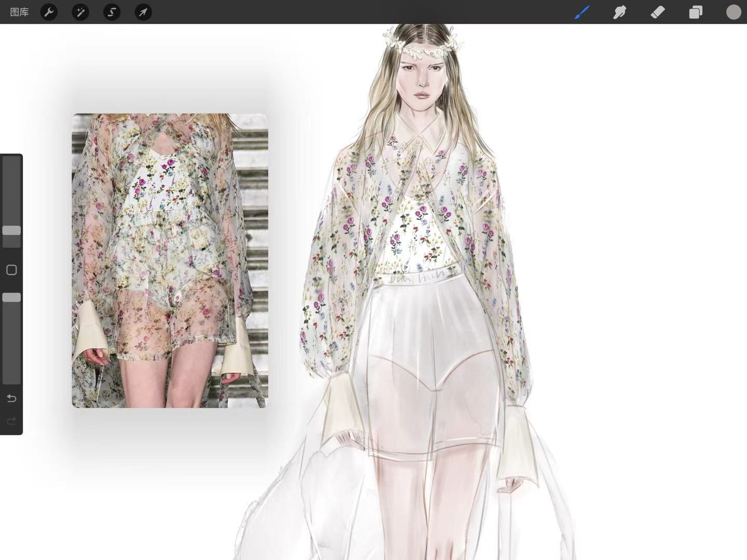
Task: Click the brush opacity slider handle
Action: (x=11, y=297)
